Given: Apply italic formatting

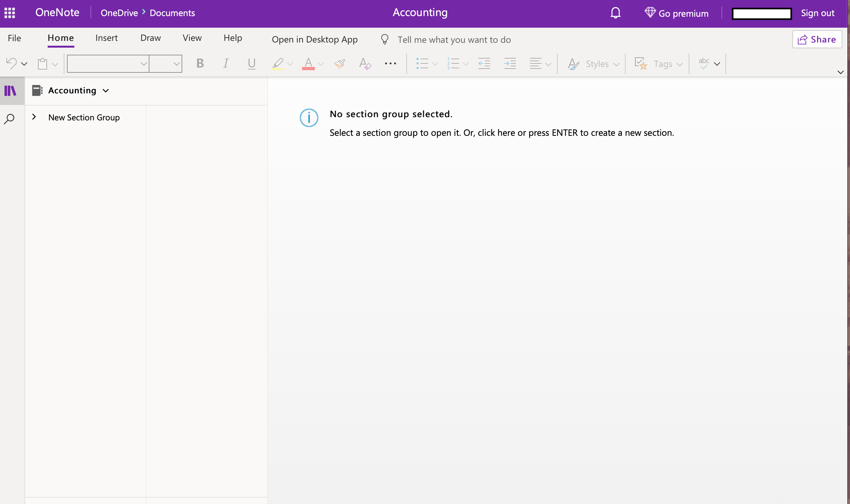Looking at the screenshot, I should click(x=226, y=63).
